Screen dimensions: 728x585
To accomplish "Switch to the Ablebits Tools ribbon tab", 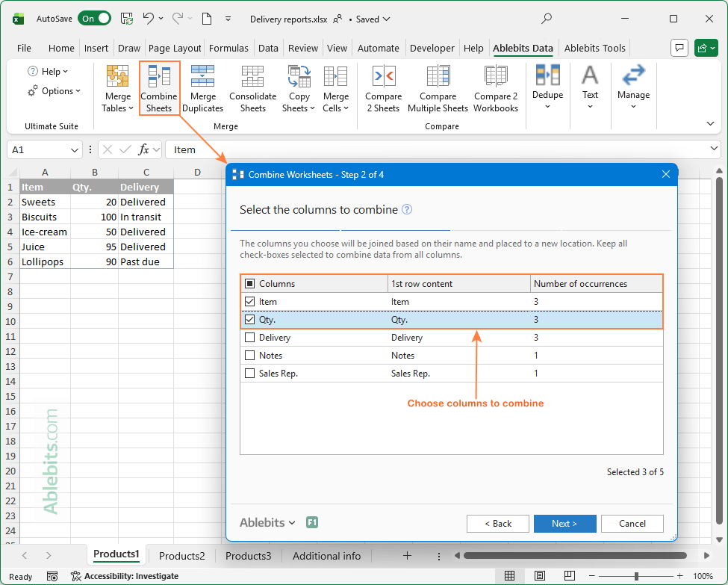I will coord(594,47).
